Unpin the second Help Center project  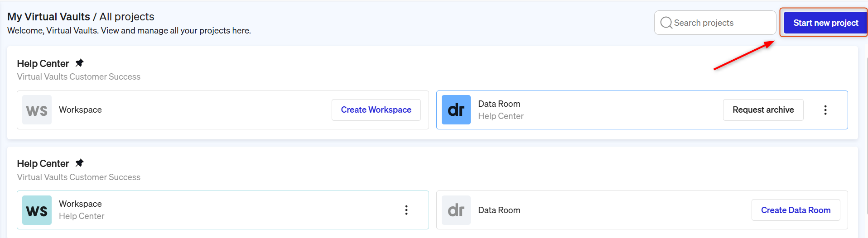(79, 163)
